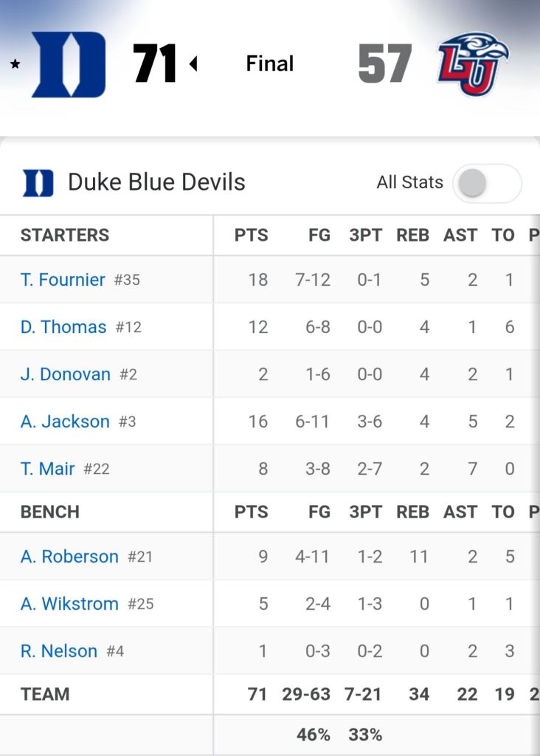View A. Jackson player details
The image size is (540, 756).
65,422
